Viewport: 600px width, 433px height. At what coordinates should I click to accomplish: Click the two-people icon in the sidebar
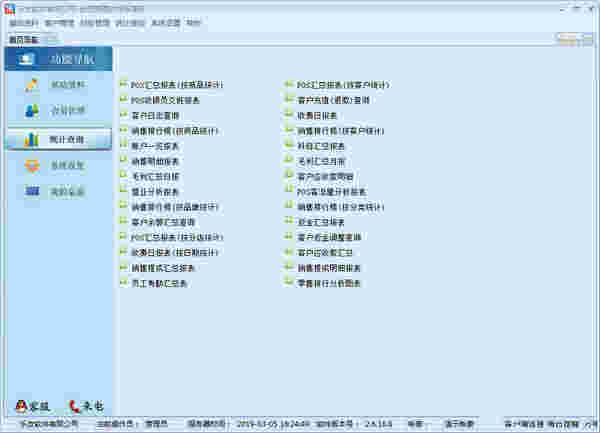(x=32, y=111)
